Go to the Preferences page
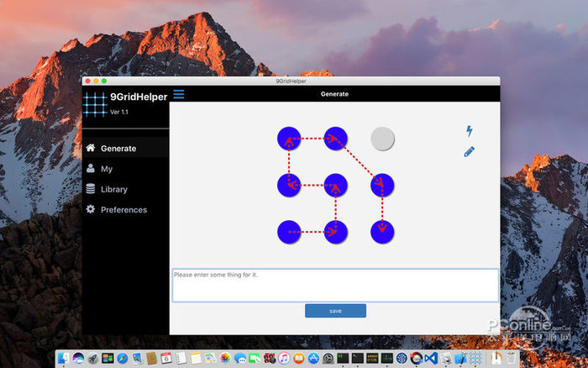The width and height of the screenshot is (588, 368). pos(123,210)
